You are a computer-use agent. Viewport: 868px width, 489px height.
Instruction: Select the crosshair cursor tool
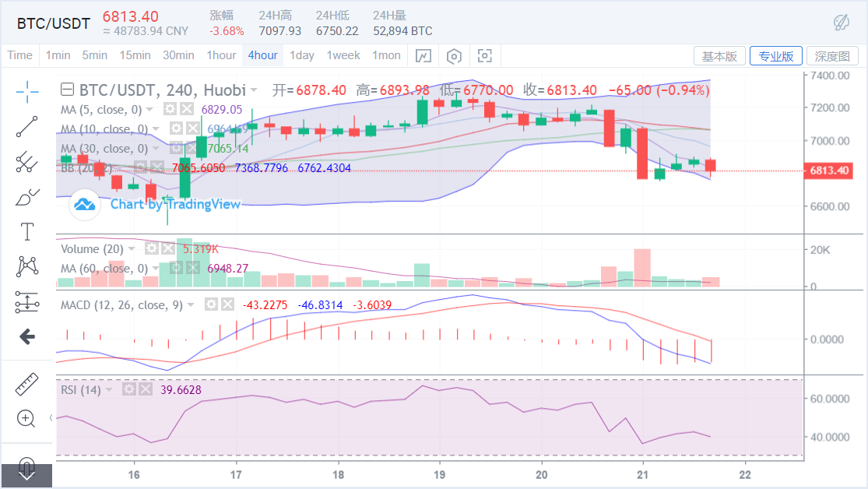pos(26,92)
